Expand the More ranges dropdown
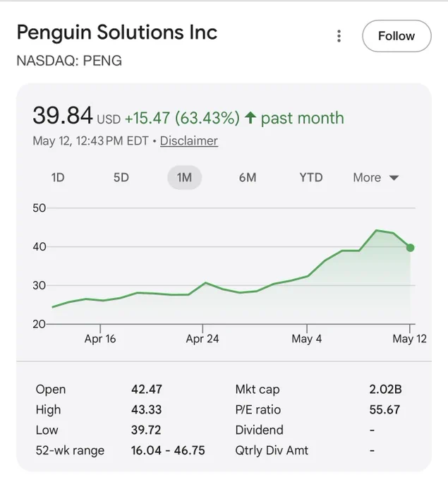 (376, 178)
